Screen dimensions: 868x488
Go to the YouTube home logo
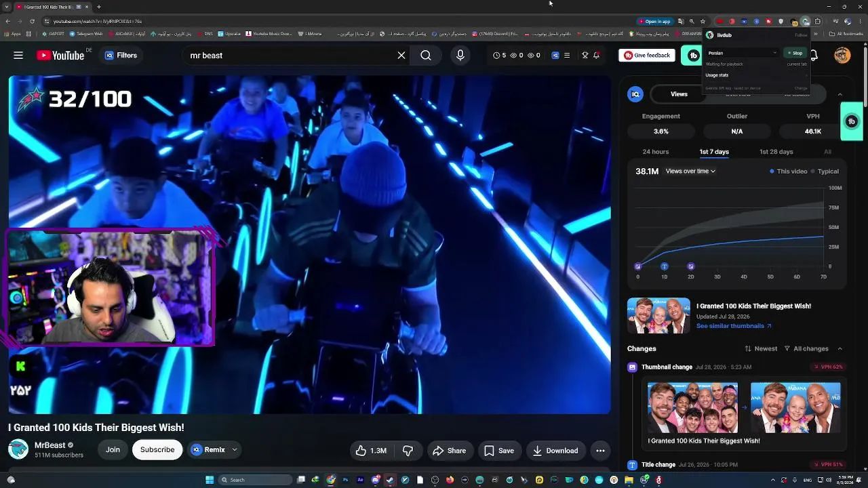[60, 56]
